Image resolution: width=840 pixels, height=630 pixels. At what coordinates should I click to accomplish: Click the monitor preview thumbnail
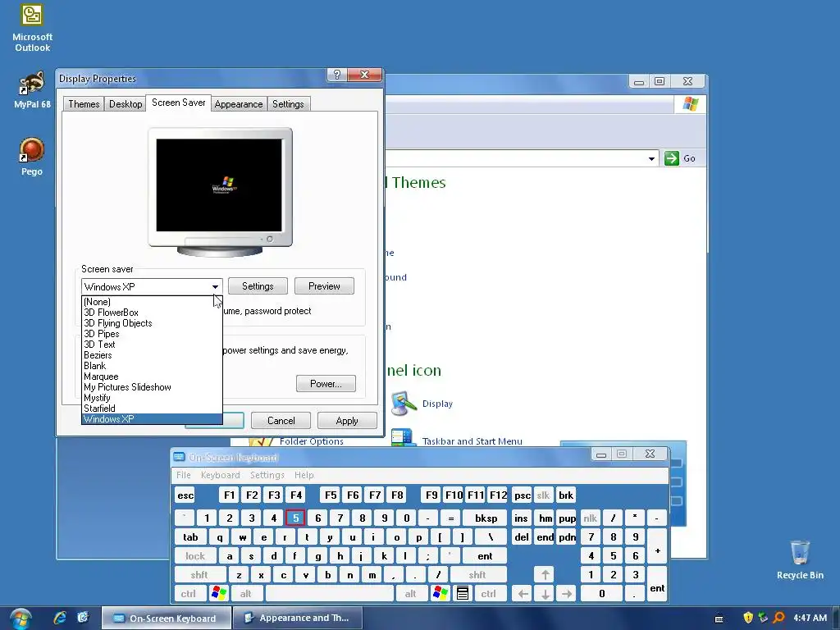[x=220, y=192]
